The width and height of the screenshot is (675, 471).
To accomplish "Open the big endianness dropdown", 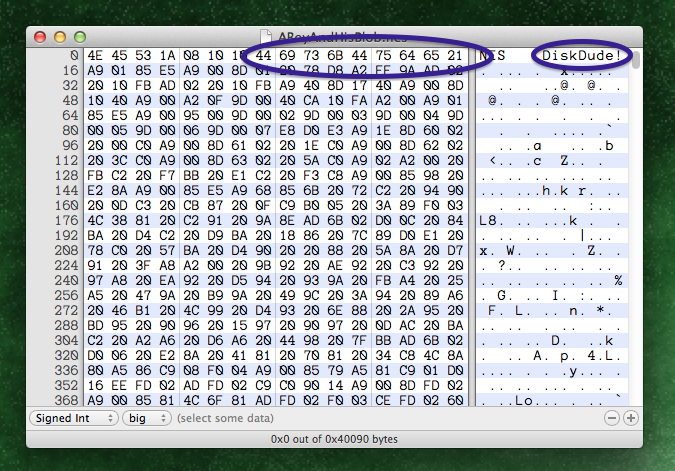I will (147, 418).
